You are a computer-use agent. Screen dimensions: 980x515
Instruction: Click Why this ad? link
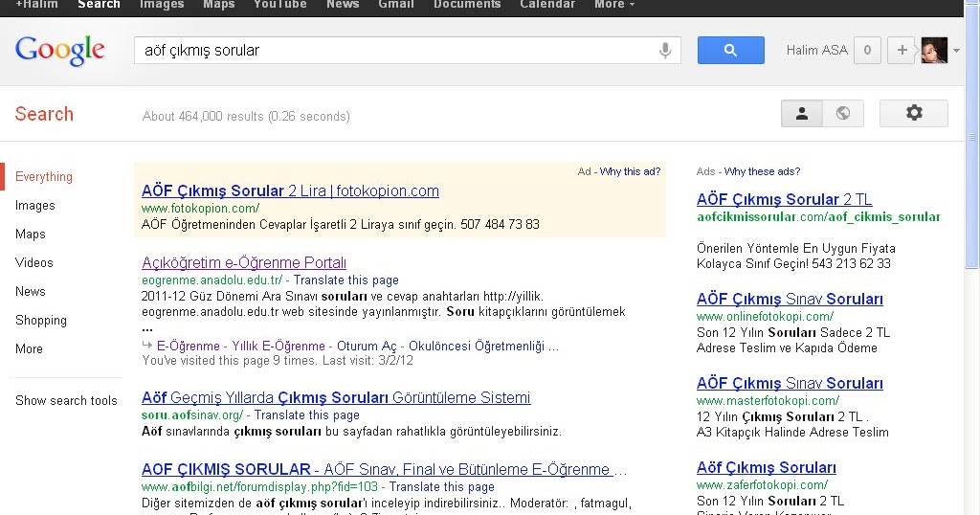630,171
